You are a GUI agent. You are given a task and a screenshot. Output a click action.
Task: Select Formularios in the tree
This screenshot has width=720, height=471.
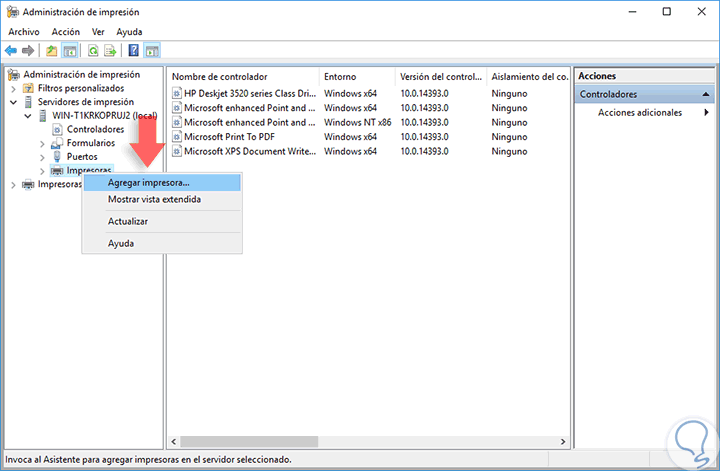point(91,143)
